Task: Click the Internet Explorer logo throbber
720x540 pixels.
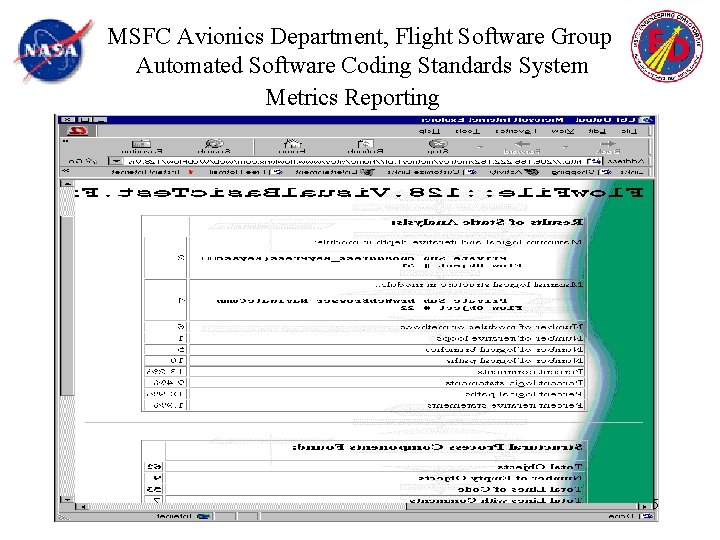Action: coord(78,131)
